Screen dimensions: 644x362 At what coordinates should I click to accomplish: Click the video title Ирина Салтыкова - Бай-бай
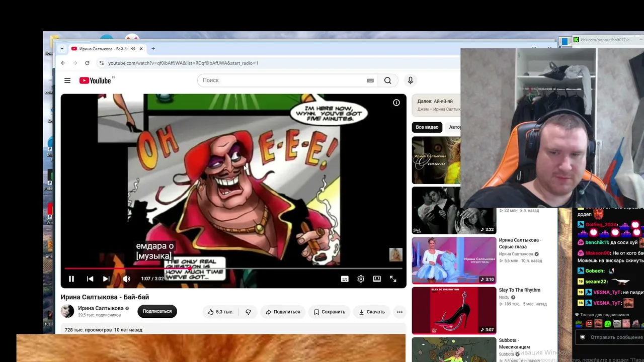click(x=105, y=297)
